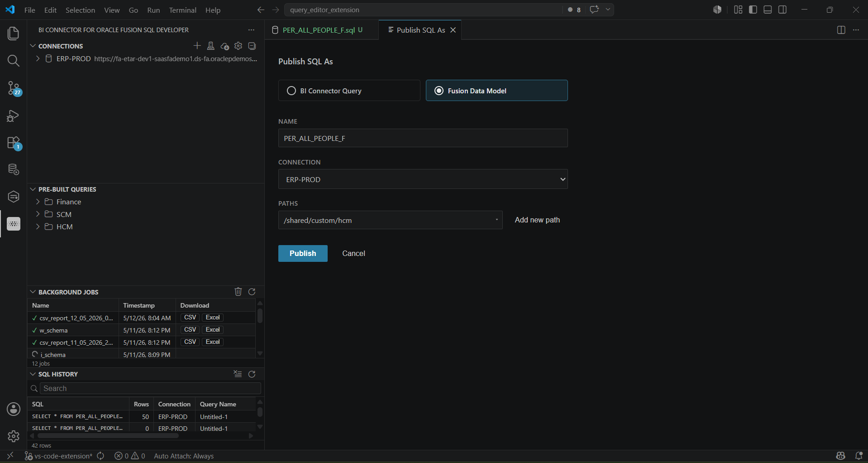The width and height of the screenshot is (868, 463).
Task: Collapse the Connections section
Action: click(x=33, y=46)
